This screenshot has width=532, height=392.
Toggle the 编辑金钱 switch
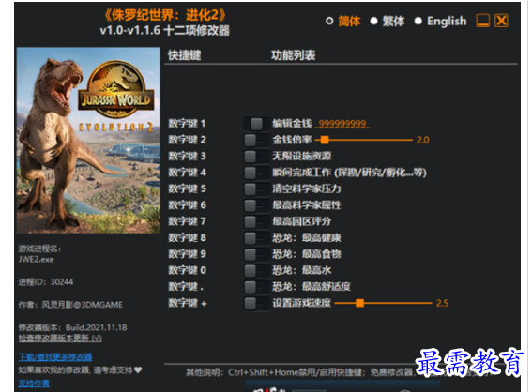click(256, 124)
